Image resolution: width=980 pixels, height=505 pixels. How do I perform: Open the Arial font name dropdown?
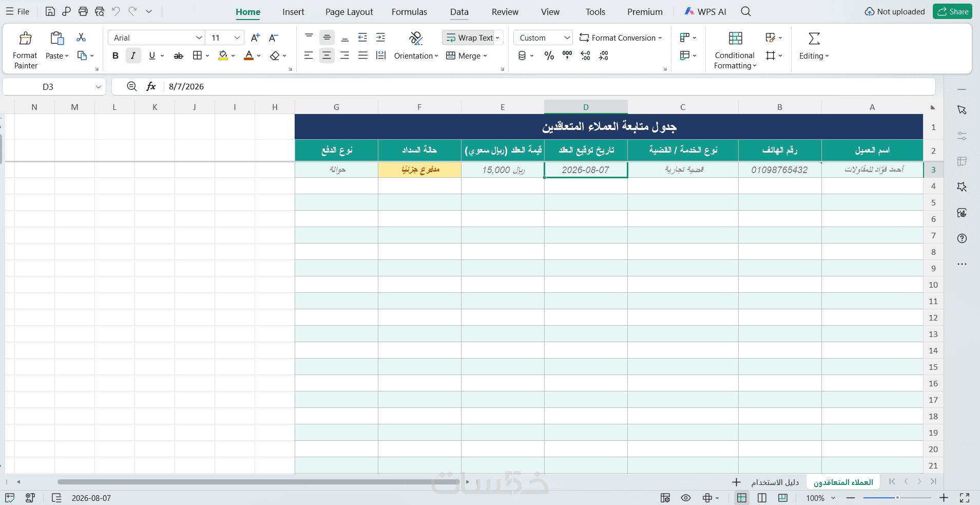(199, 38)
